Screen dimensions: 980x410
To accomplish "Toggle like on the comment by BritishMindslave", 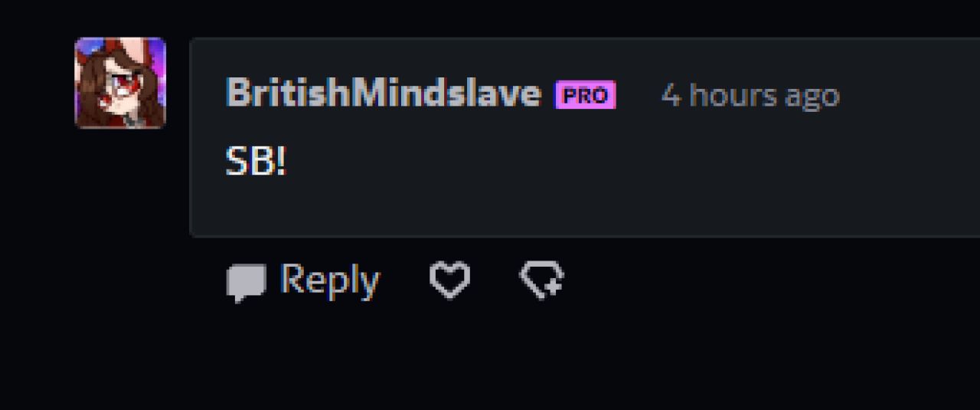I will point(449,280).
